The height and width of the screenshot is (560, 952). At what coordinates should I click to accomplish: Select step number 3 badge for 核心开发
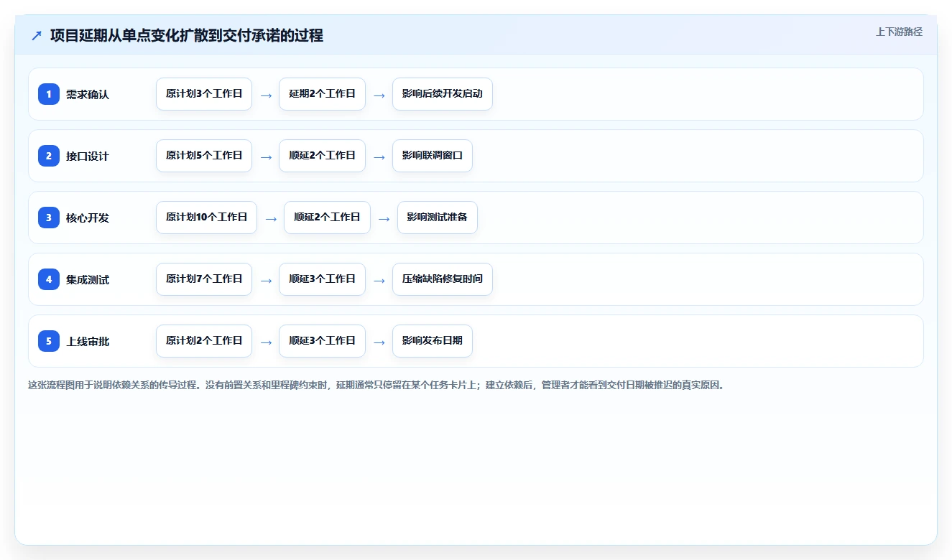point(49,218)
